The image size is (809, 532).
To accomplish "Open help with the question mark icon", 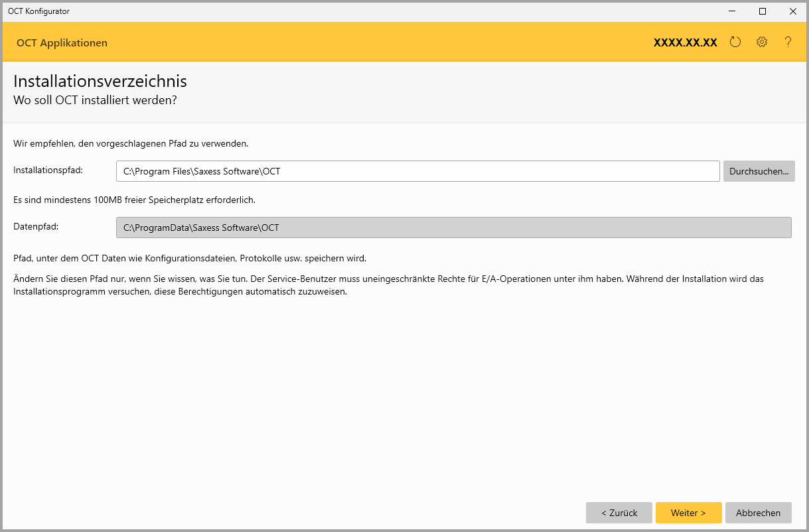I will coord(788,42).
